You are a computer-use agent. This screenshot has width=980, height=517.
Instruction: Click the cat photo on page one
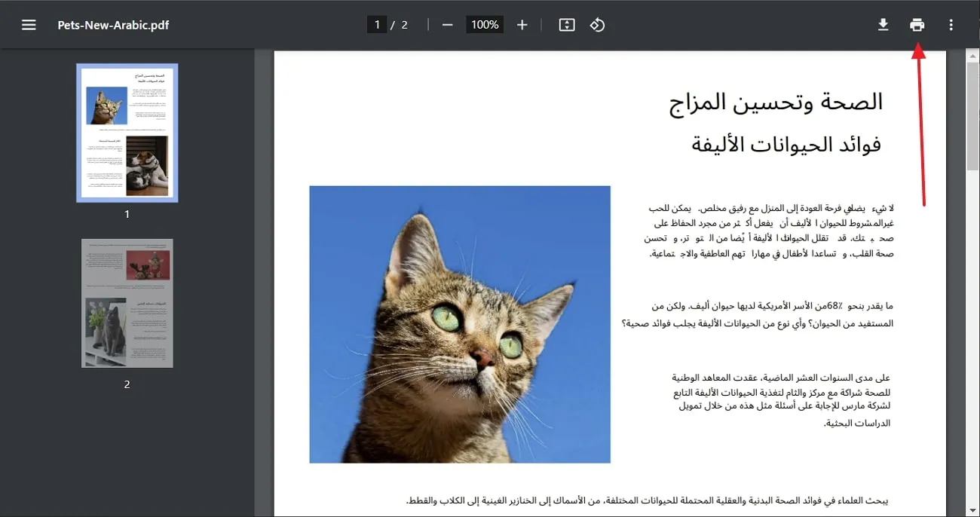point(459,324)
